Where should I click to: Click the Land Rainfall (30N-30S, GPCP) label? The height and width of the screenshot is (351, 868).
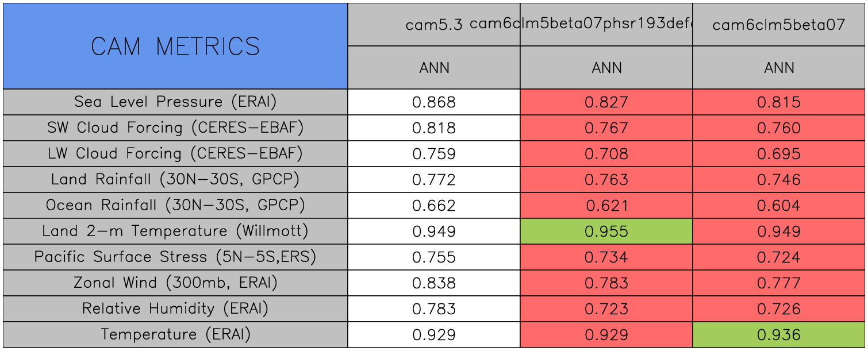(175, 179)
